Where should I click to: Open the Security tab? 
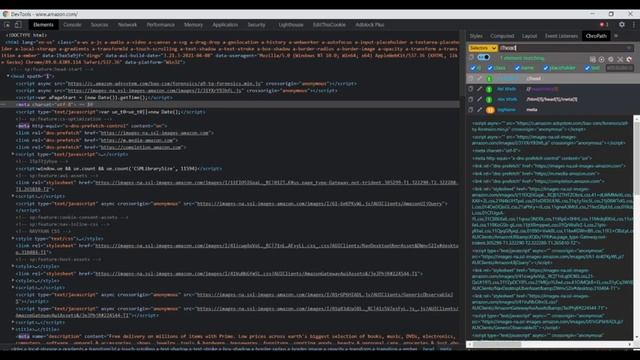[x=256, y=25]
